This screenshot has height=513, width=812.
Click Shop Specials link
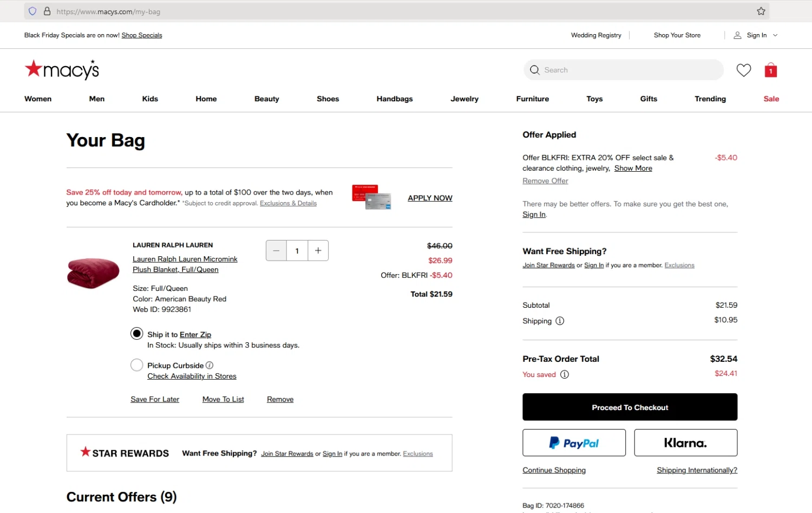[x=142, y=35]
